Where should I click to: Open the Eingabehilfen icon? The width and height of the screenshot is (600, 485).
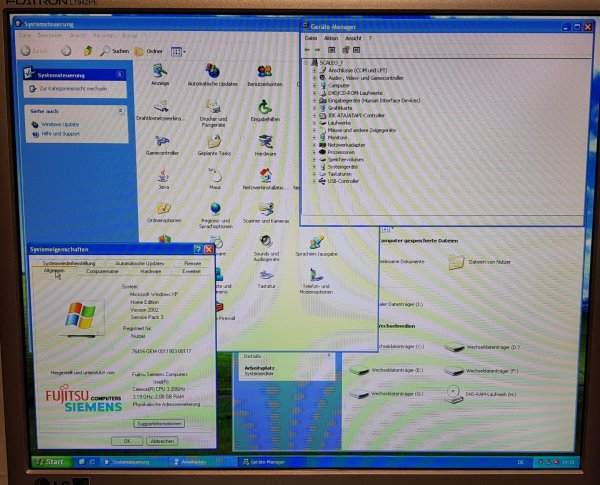[x=265, y=111]
